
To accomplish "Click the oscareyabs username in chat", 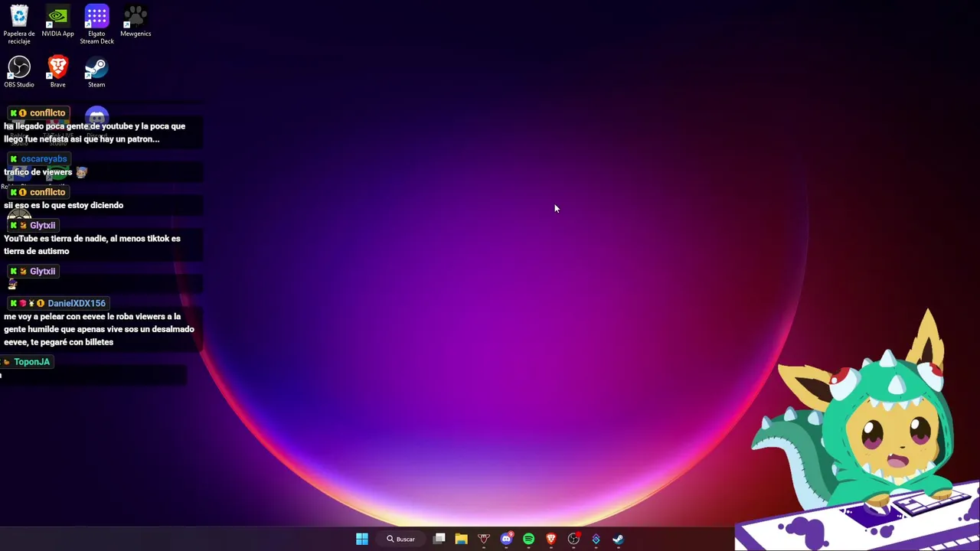I will coord(44,158).
